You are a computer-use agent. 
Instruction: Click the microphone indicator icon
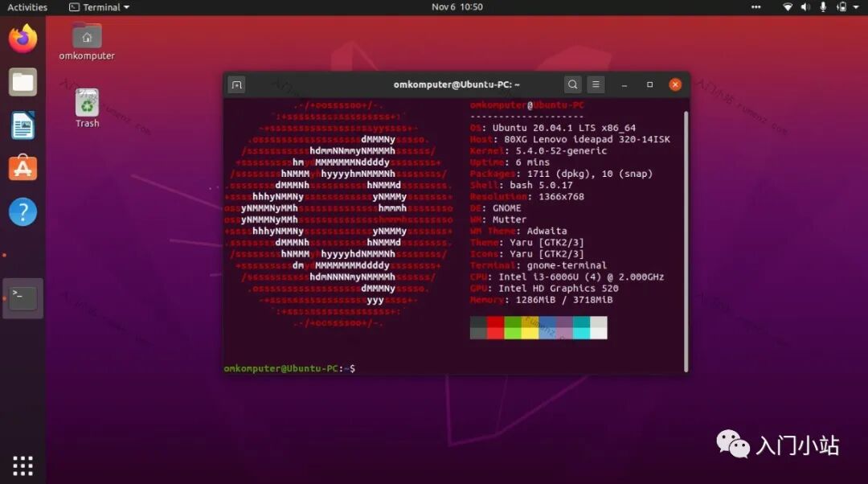click(823, 7)
